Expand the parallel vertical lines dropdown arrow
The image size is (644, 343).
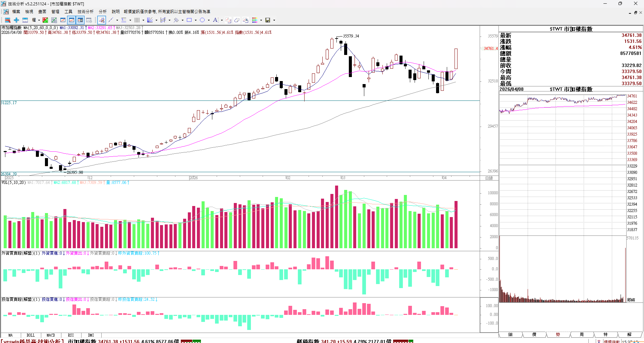pyautogui.click(x=143, y=20)
